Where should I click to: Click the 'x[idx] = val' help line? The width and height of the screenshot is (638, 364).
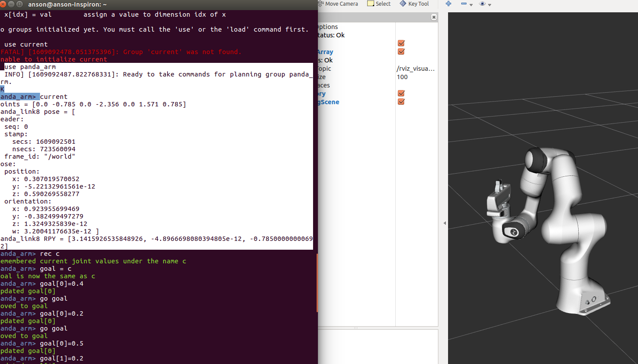115,15
